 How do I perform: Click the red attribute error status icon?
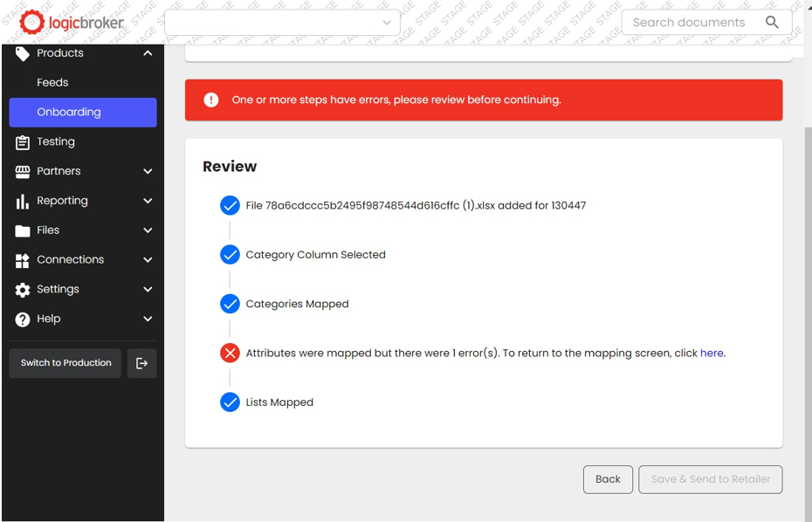pos(230,354)
